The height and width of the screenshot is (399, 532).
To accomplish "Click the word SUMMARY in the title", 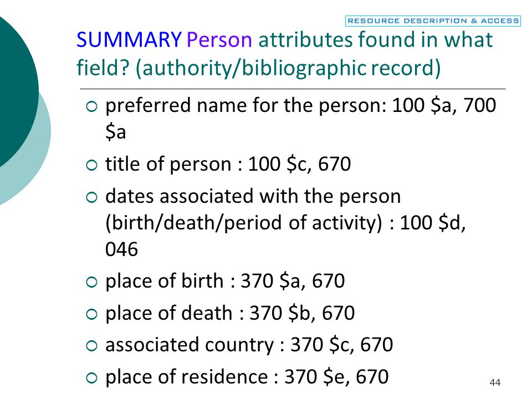I will (x=129, y=40).
